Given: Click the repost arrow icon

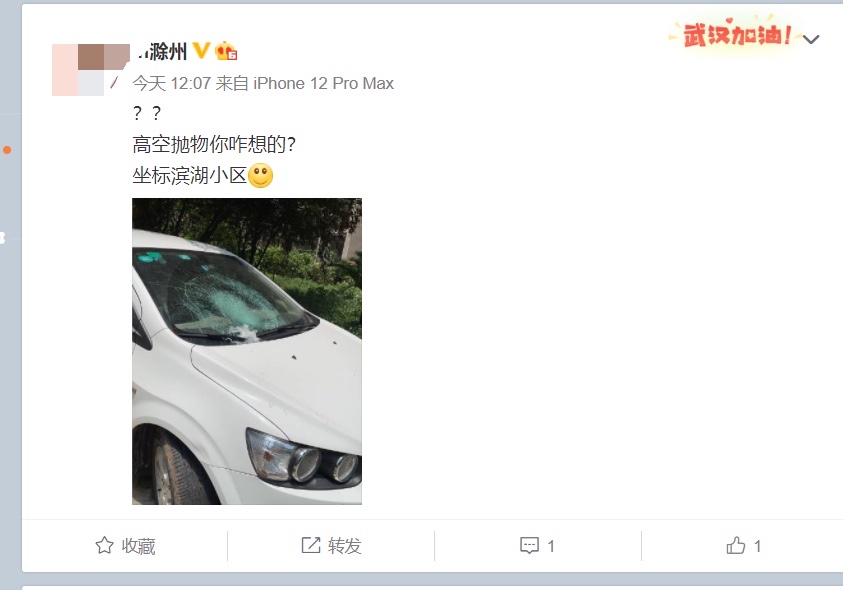Looking at the screenshot, I should point(311,545).
